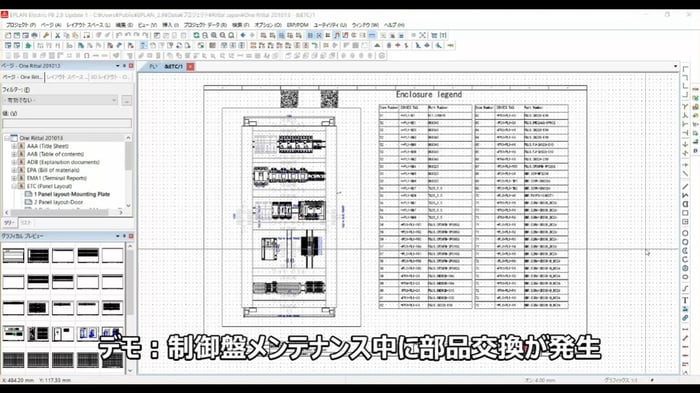Open the filter combo box dropdown
This screenshot has width=700, height=393.
click(x=114, y=100)
